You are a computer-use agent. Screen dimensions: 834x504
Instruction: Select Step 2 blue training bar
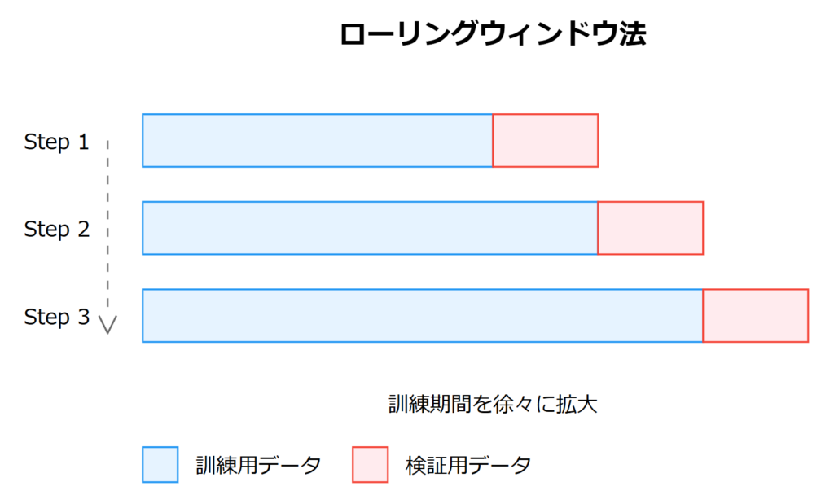370,228
